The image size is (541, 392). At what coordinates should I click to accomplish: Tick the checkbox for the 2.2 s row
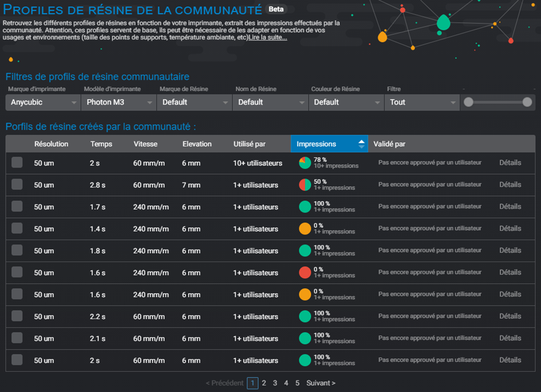(17, 316)
